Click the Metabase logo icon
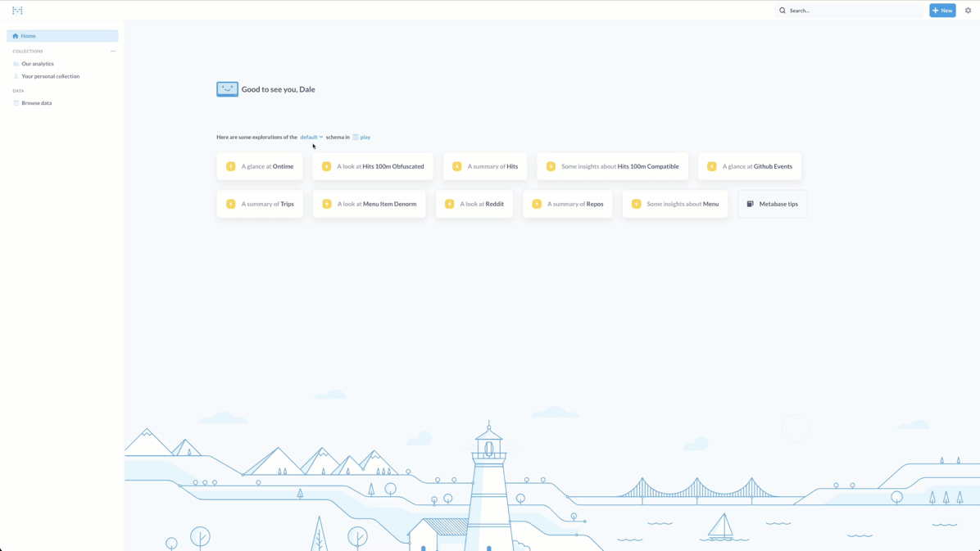Screen dimensions: 980x551 (17, 11)
